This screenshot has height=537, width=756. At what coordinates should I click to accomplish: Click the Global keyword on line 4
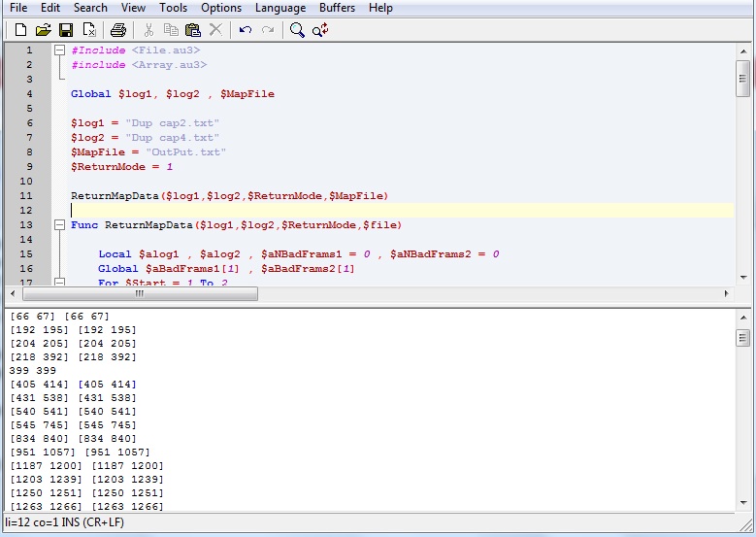point(90,93)
